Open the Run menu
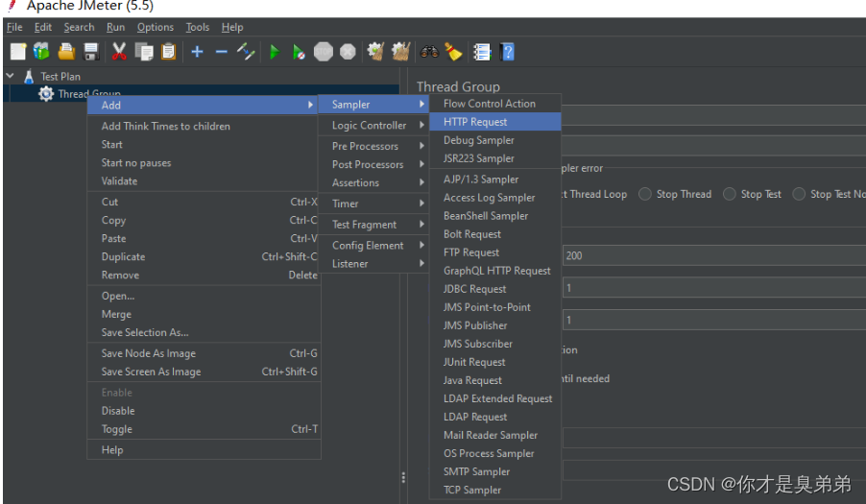Screen dimensions: 866x504 [x=115, y=27]
